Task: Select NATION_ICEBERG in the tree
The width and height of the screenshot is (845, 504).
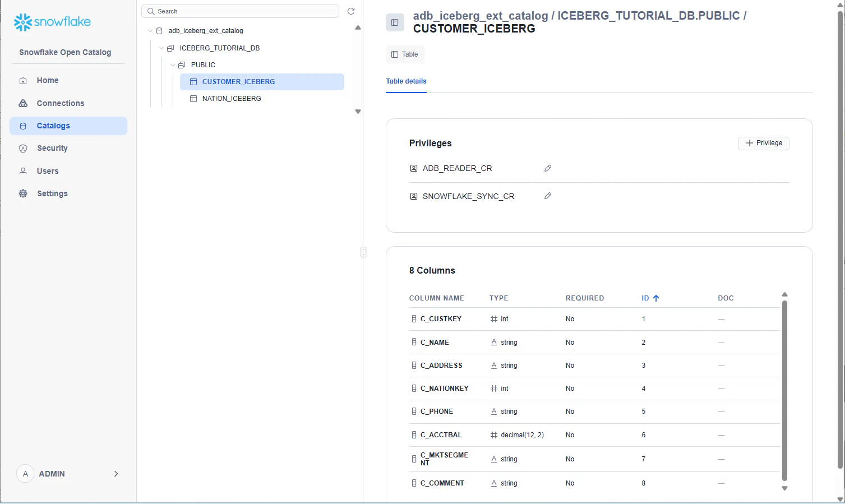Action: point(262,99)
